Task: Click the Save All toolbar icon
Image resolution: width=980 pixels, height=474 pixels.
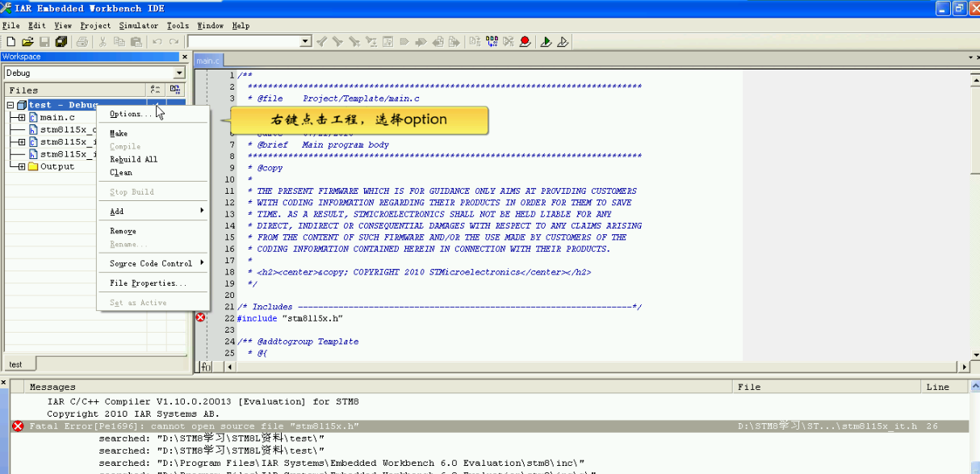Action: [x=61, y=41]
